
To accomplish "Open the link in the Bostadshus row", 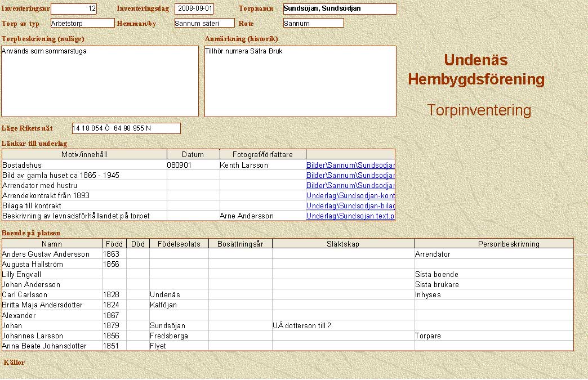I will pyautogui.click(x=350, y=166).
